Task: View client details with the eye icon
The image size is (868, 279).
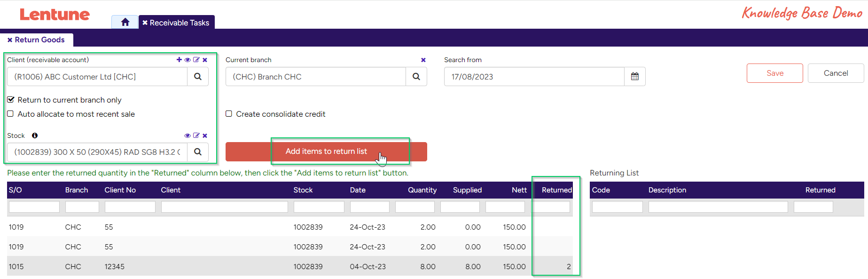Action: point(188,60)
